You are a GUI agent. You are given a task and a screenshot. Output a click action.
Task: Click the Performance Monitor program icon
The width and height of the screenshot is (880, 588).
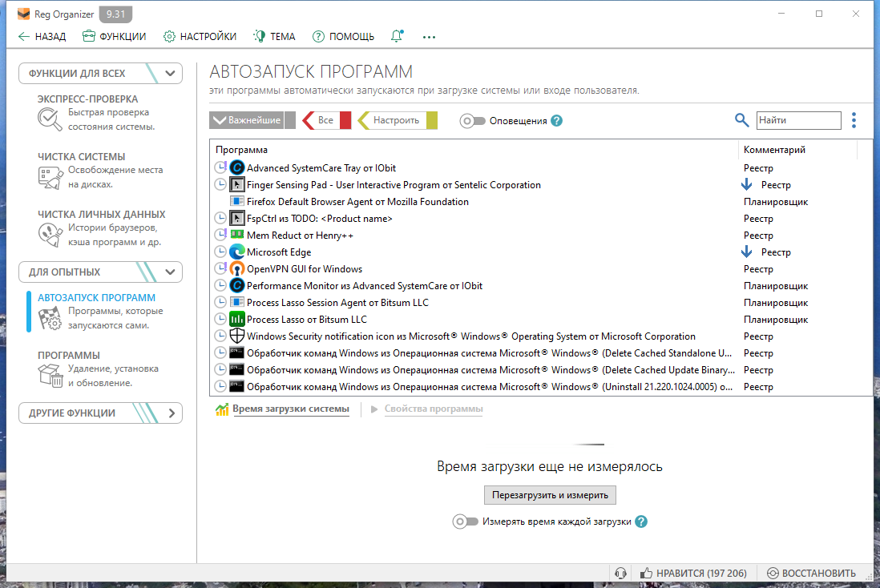pos(237,285)
